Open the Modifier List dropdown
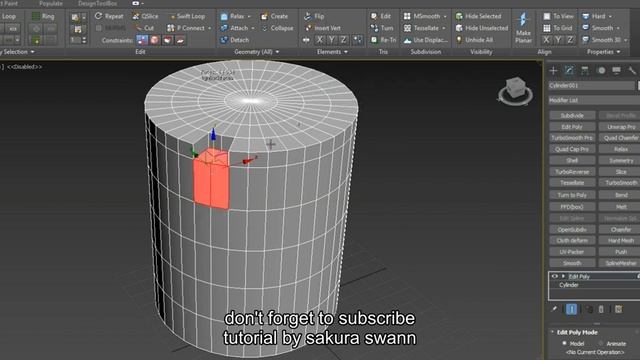This screenshot has width=640, height=360. pos(594,100)
